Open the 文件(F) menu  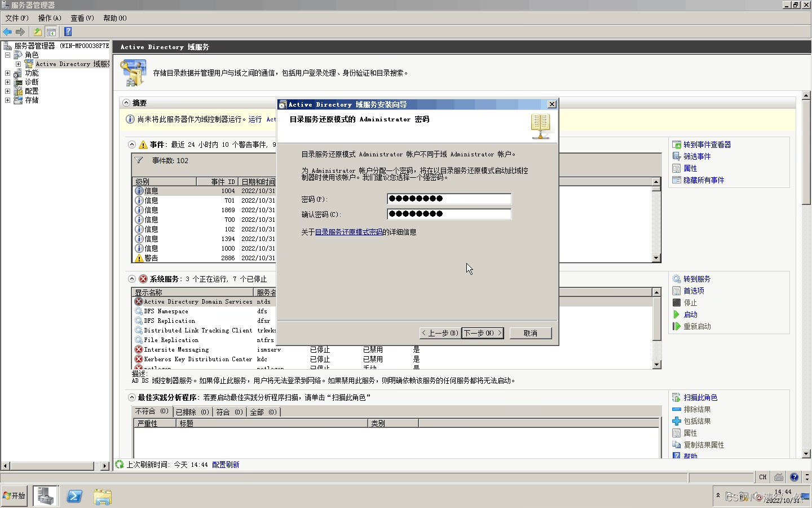point(17,18)
